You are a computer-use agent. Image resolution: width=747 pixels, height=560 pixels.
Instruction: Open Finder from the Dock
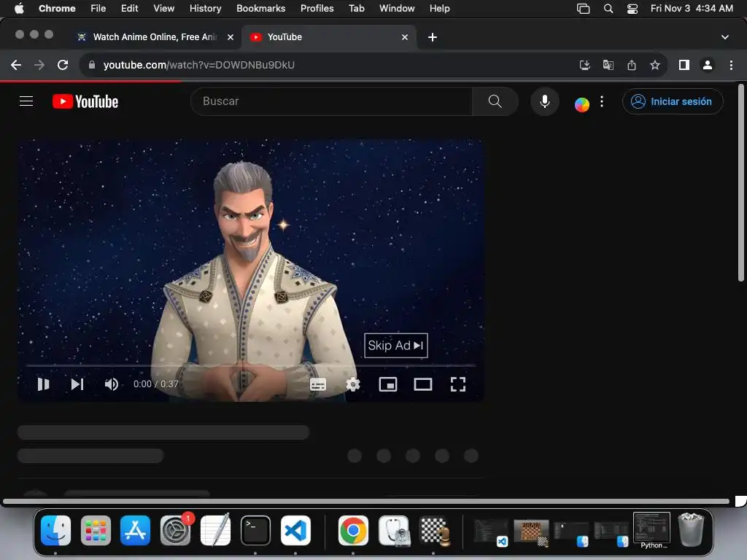[55, 530]
